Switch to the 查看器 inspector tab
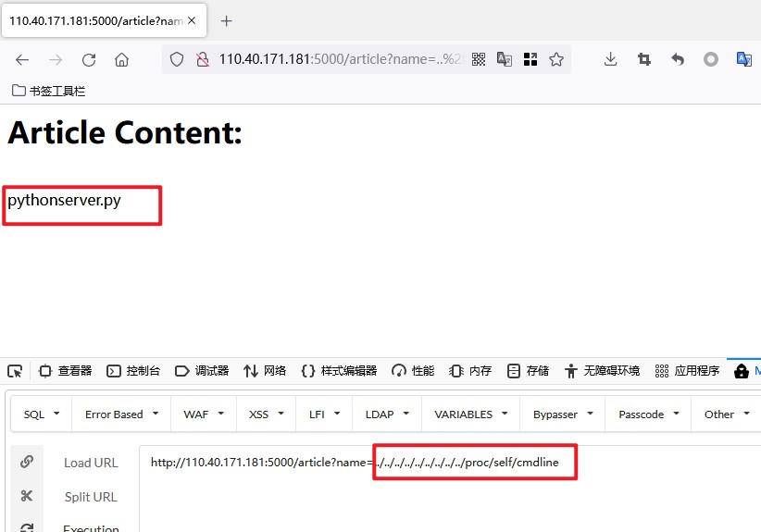 (x=66, y=371)
